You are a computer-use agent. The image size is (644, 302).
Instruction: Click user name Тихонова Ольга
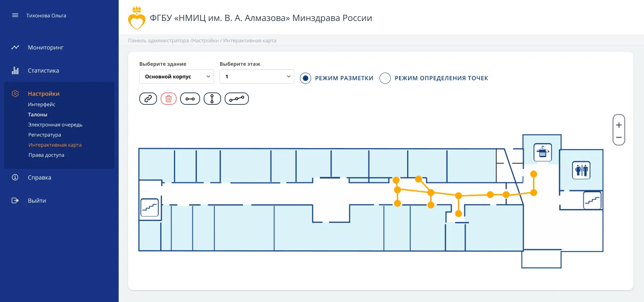(46, 16)
